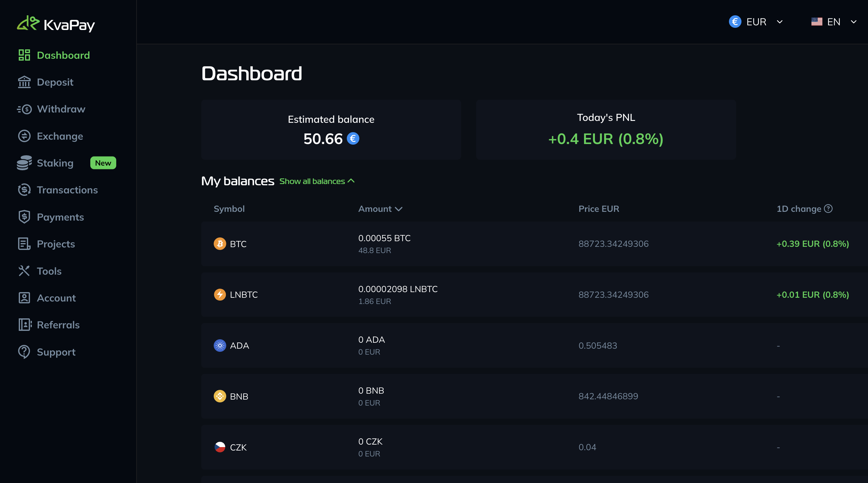Viewport: 868px width, 483px height.
Task: Click the New staking badge
Action: pyautogui.click(x=103, y=163)
